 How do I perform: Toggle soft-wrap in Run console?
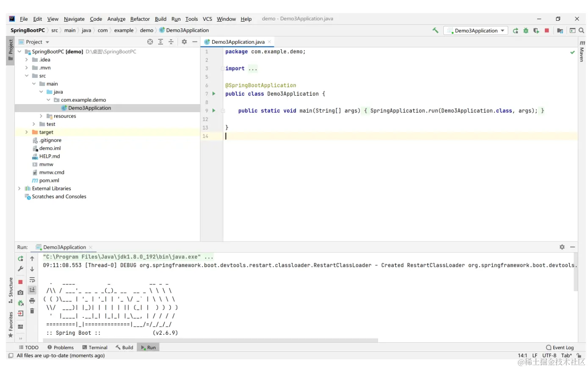pos(32,280)
